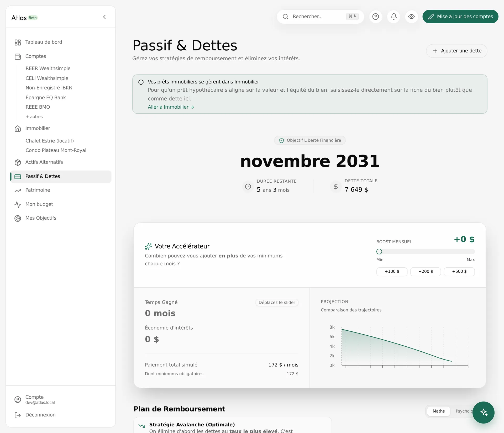The width and height of the screenshot is (504, 433).
Task: Open the CELI Wealthsimple account
Action: 47,78
